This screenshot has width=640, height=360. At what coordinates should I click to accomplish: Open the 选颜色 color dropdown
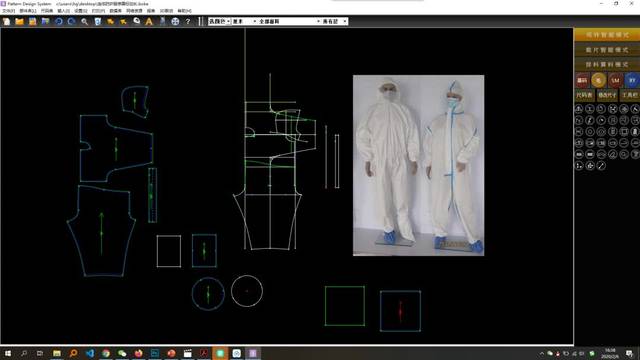pyautogui.click(x=220, y=21)
